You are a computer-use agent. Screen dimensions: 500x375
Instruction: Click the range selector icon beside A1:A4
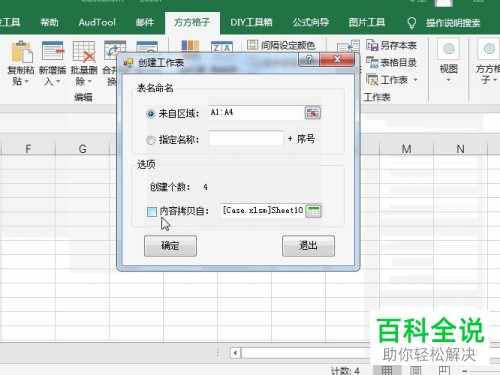313,113
